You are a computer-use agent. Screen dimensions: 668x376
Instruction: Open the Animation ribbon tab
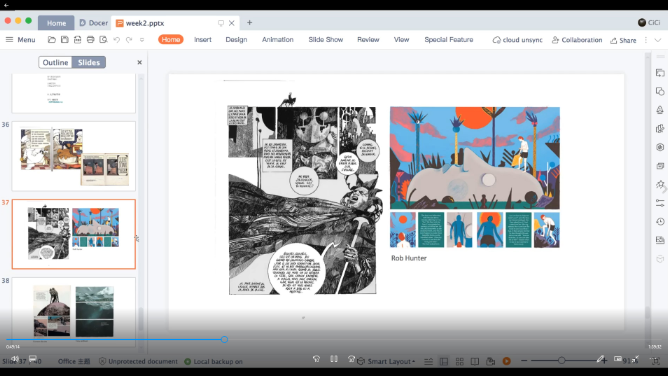(277, 40)
